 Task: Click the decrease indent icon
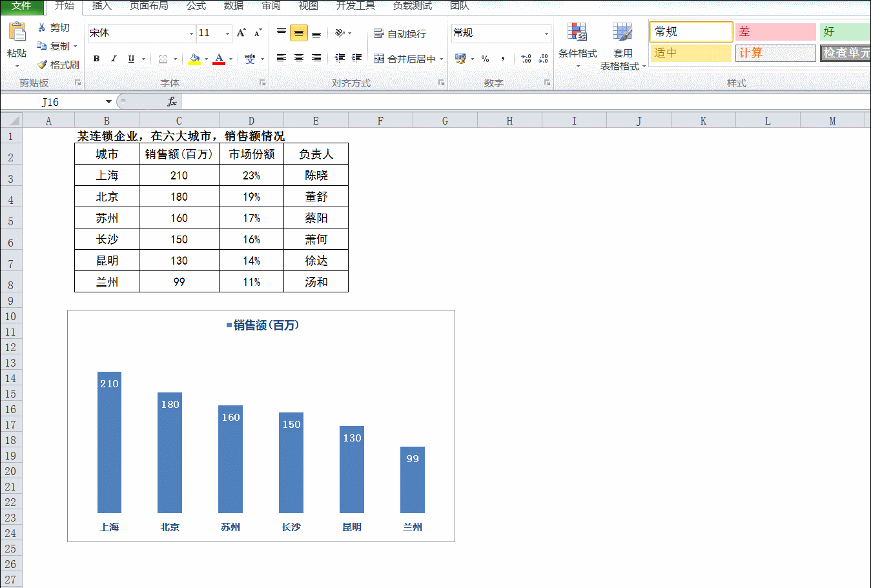(340, 58)
